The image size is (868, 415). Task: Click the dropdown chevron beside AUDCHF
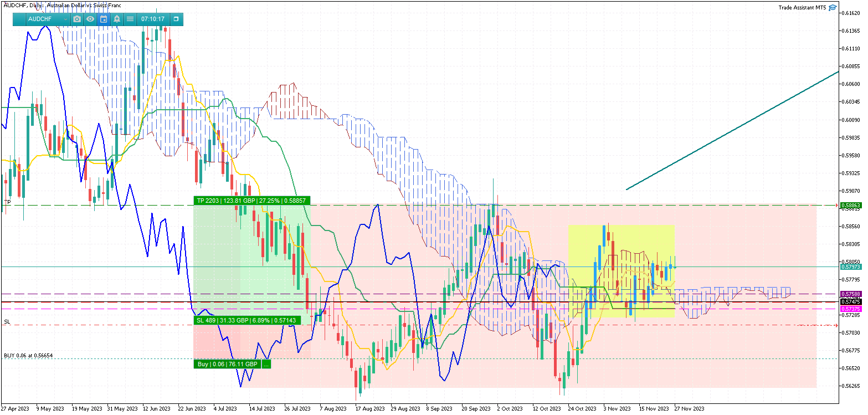click(65, 19)
